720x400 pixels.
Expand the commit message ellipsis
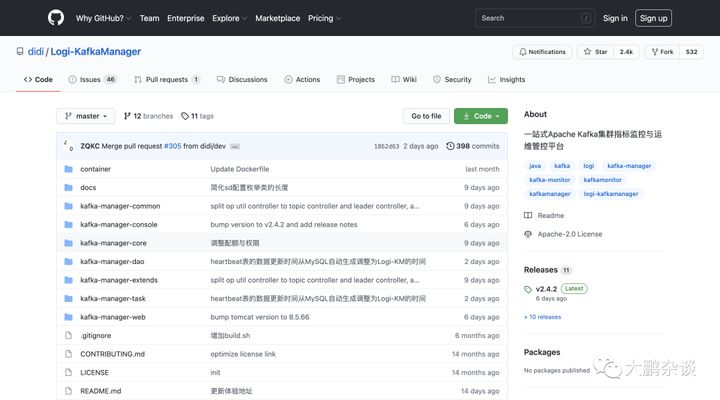[235, 146]
